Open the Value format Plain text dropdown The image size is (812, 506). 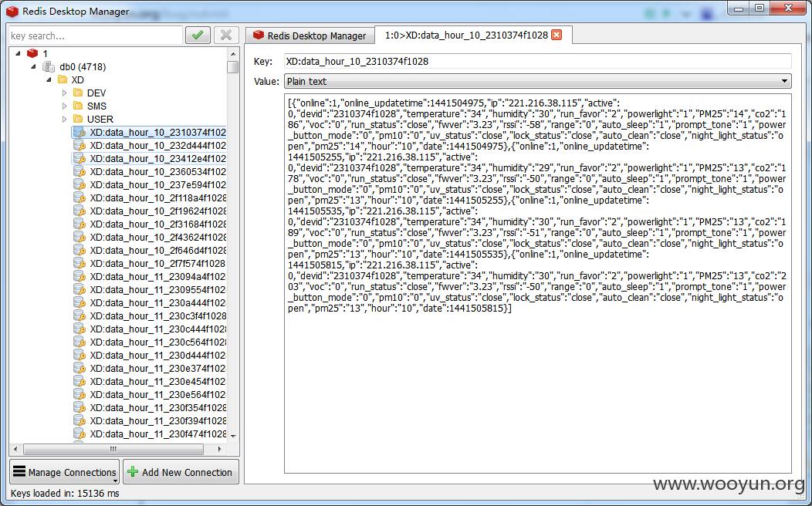coord(537,81)
